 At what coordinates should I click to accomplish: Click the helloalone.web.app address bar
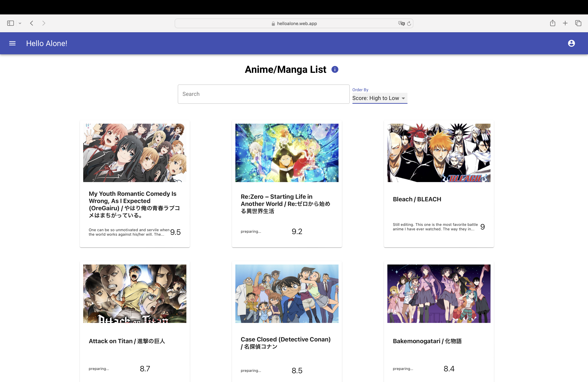click(294, 23)
